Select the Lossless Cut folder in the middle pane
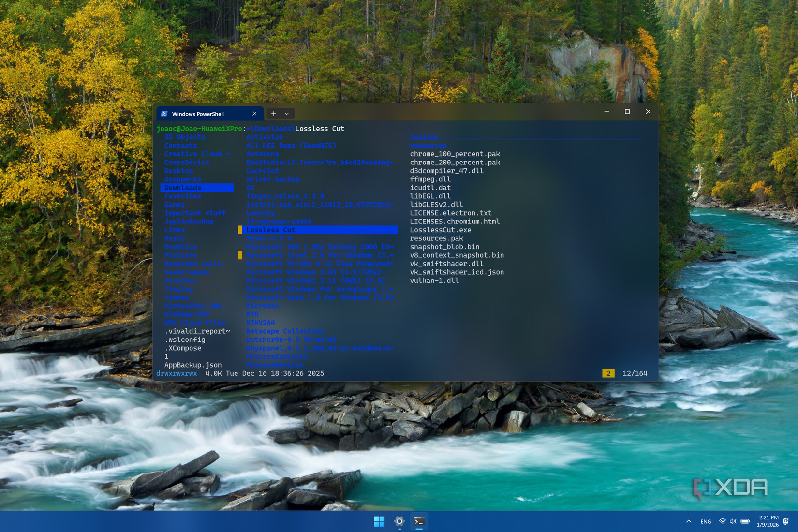The height and width of the screenshot is (532, 798). click(x=271, y=230)
